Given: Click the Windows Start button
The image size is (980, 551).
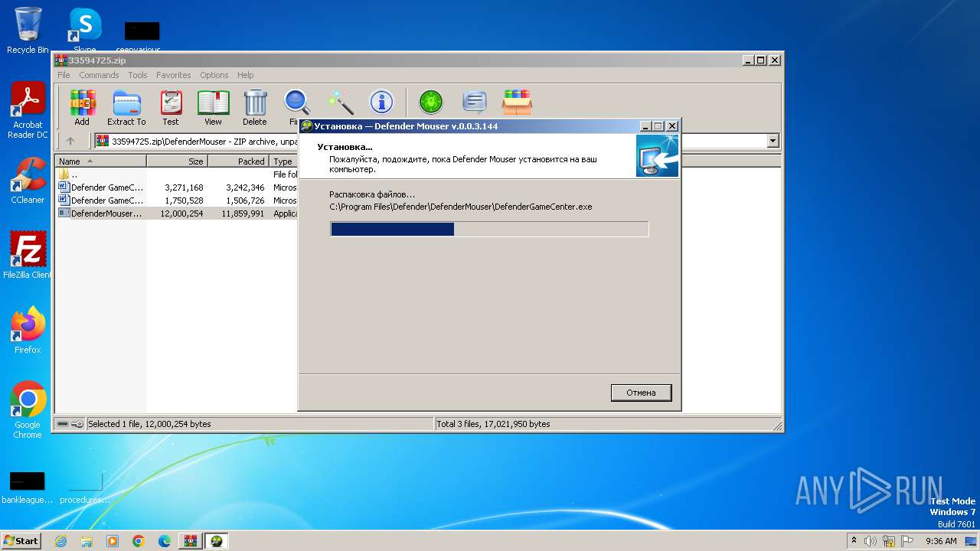Looking at the screenshot, I should click(21, 541).
